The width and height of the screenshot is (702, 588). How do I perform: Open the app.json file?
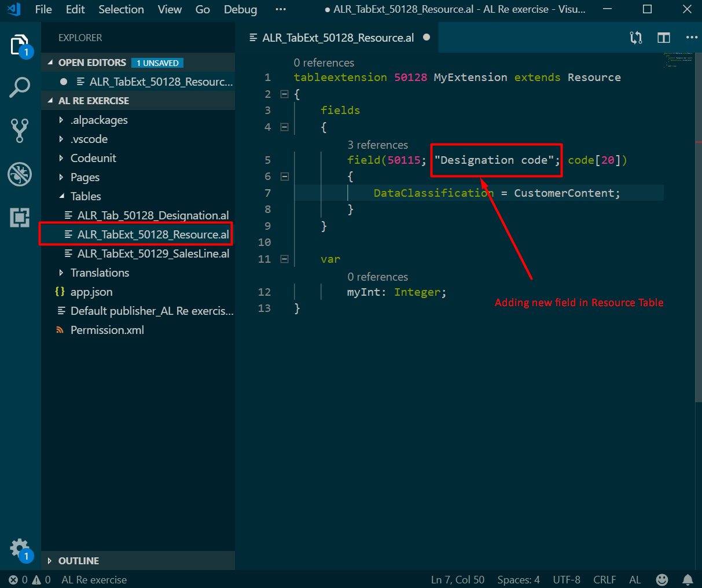point(91,292)
